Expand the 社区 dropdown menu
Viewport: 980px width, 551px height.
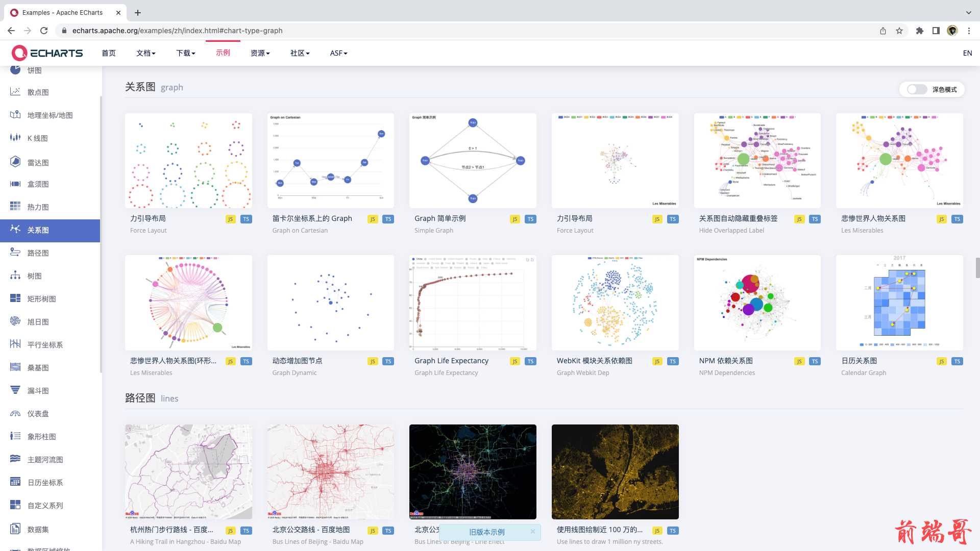(x=300, y=53)
